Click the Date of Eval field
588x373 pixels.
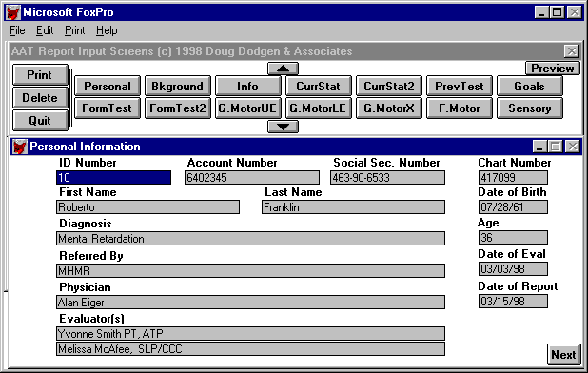pos(513,268)
